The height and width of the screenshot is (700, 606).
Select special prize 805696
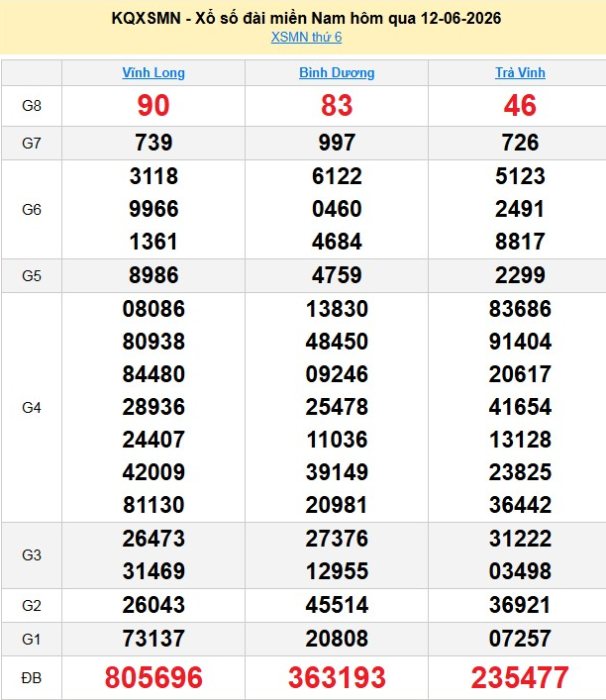click(153, 677)
